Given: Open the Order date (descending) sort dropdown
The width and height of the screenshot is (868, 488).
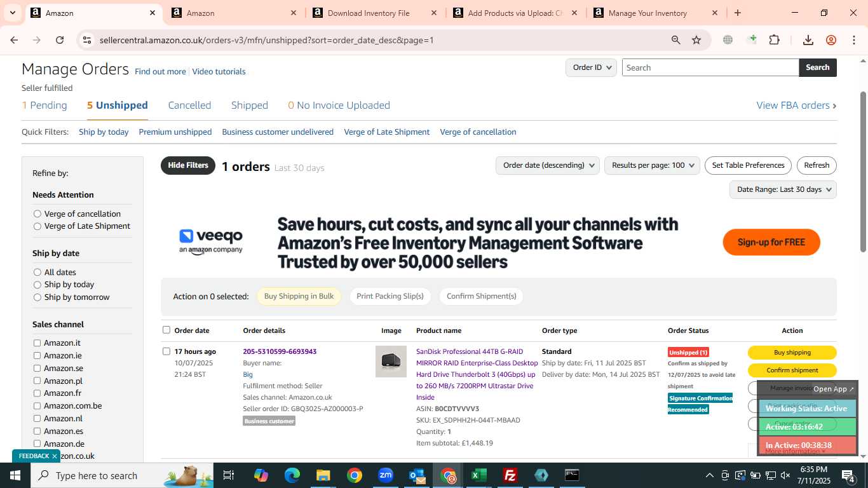Looking at the screenshot, I should click(547, 165).
